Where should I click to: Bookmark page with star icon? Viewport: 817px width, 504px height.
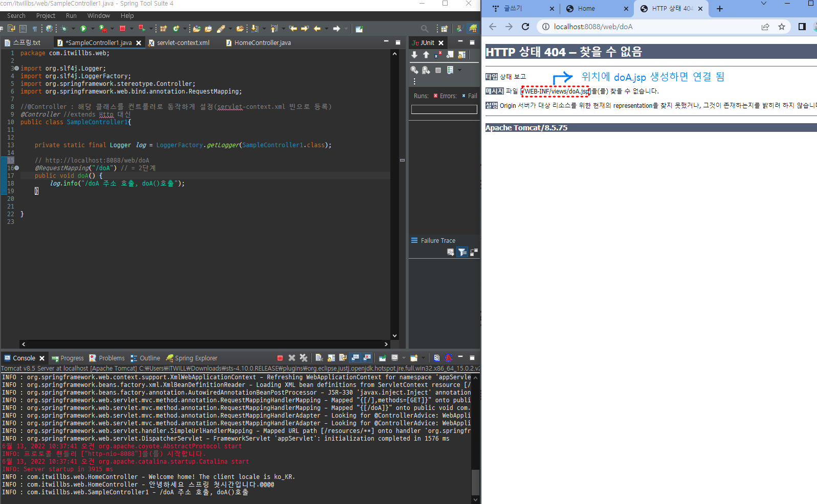[x=782, y=27]
